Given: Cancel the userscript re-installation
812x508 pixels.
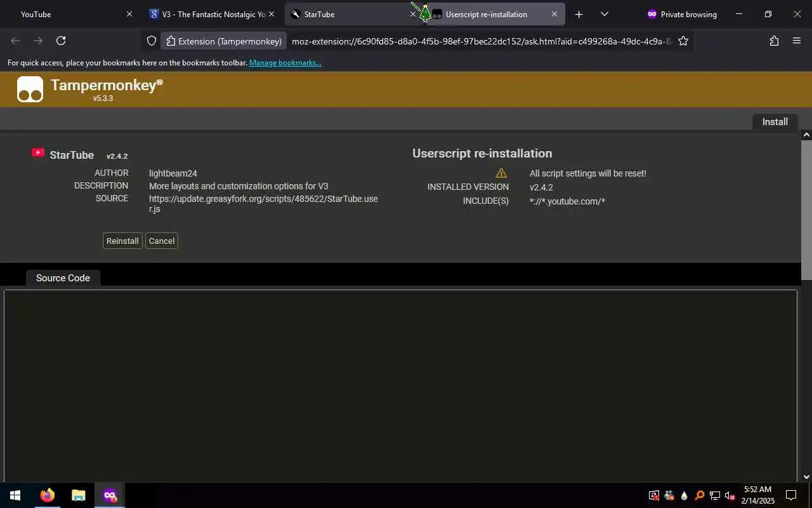Looking at the screenshot, I should coord(162,241).
